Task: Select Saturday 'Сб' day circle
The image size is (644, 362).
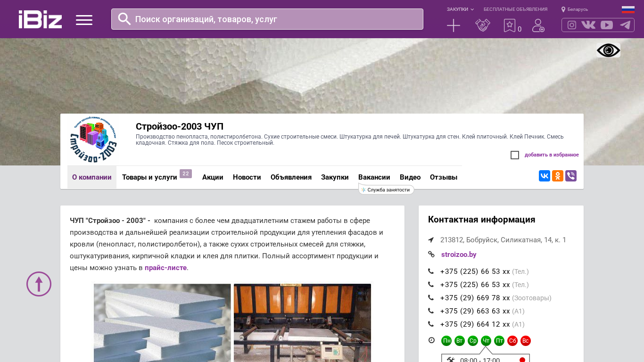Action: [x=512, y=341]
